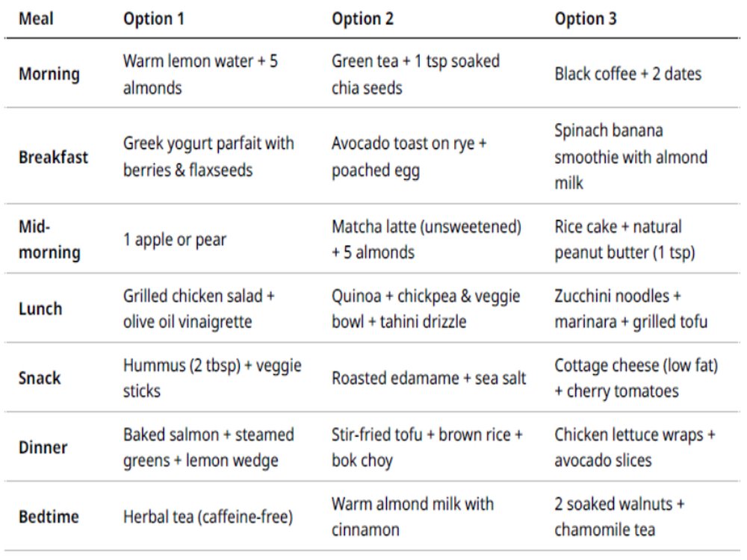This screenshot has width=747, height=560.
Task: Click the Herbal tea (caffeine-free) cell
Action: 208,517
